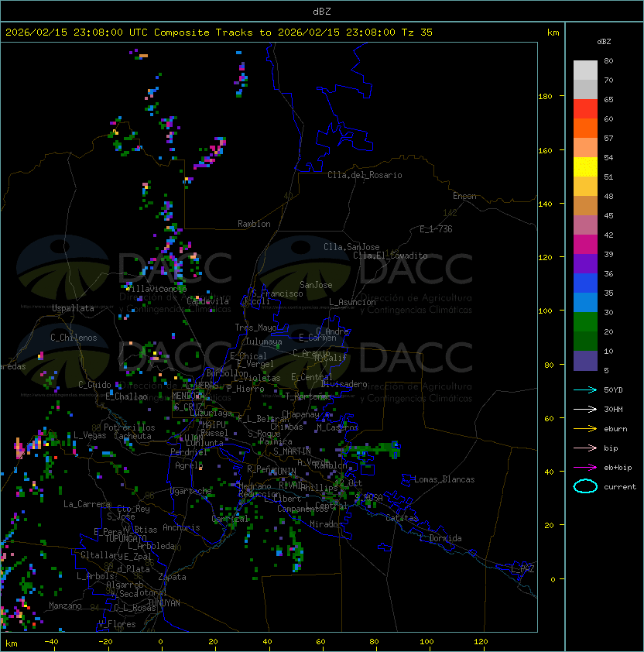Image resolution: width=644 pixels, height=652 pixels.
Task: Click the 'Carrizal' map label
Action: (230, 519)
